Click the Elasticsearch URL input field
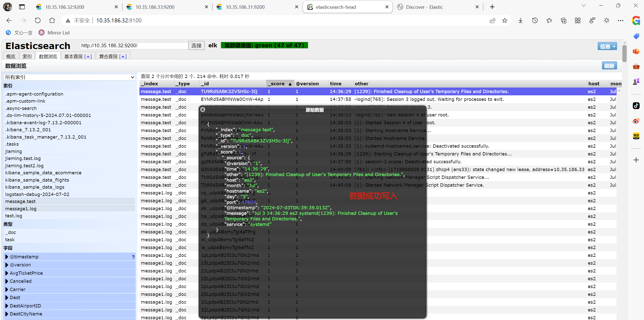Image resolution: width=644 pixels, height=320 pixels. click(x=134, y=46)
